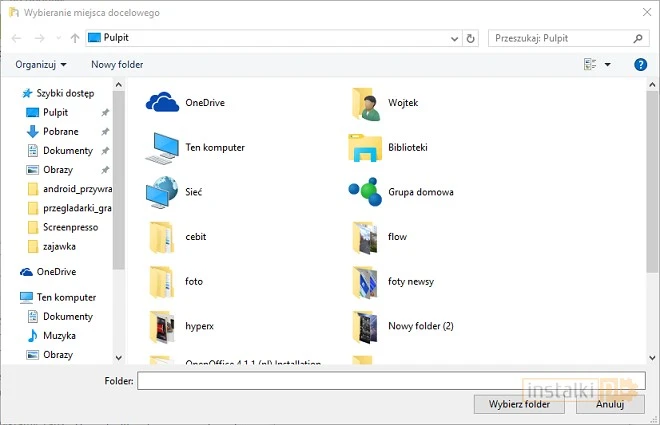The image size is (660, 425).
Task: Click the help question mark icon
Action: 640,64
